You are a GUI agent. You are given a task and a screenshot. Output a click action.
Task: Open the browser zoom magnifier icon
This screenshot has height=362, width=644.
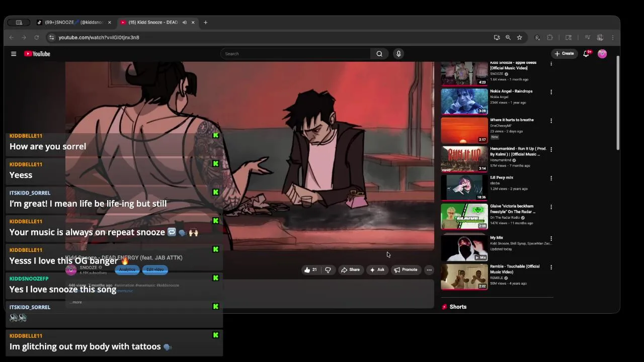pos(508,37)
